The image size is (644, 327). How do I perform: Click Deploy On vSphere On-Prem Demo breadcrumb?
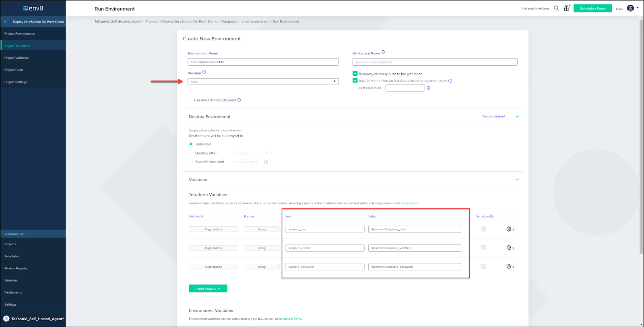coord(190,22)
